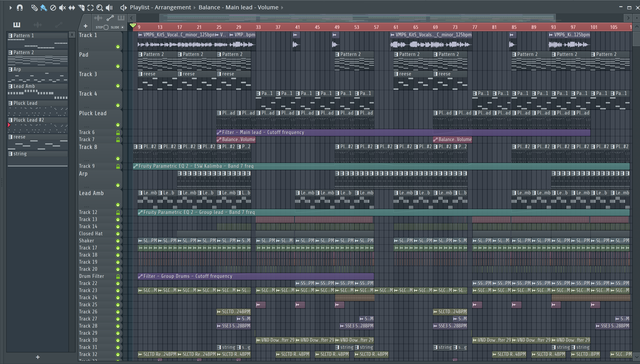
Task: Mute the Arp track
Action: pyautogui.click(x=118, y=185)
